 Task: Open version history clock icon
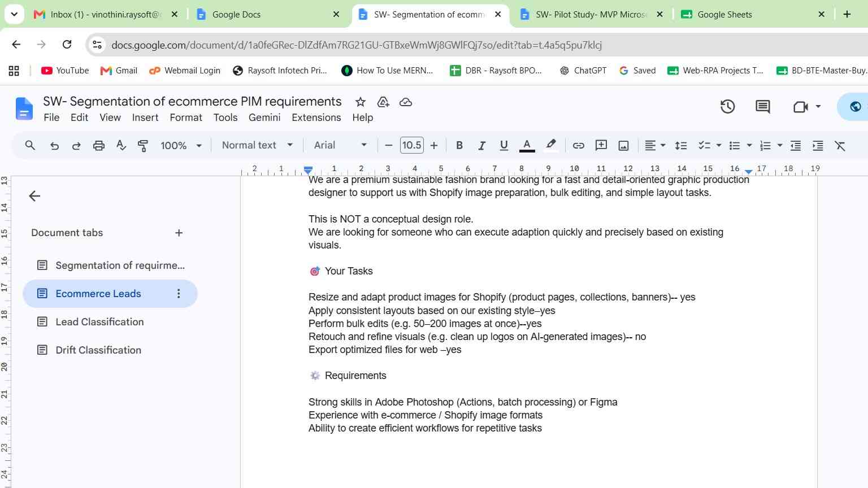(727, 106)
